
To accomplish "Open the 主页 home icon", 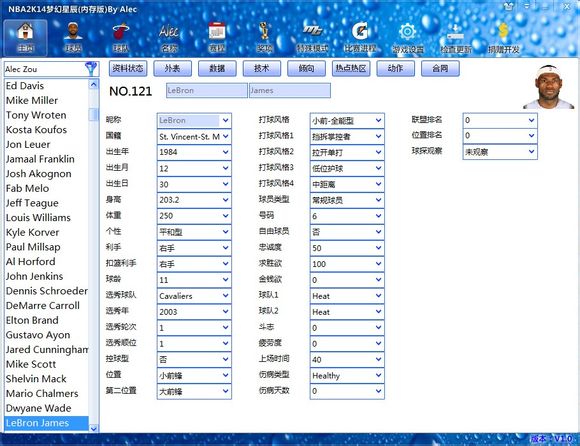I will [x=26, y=37].
